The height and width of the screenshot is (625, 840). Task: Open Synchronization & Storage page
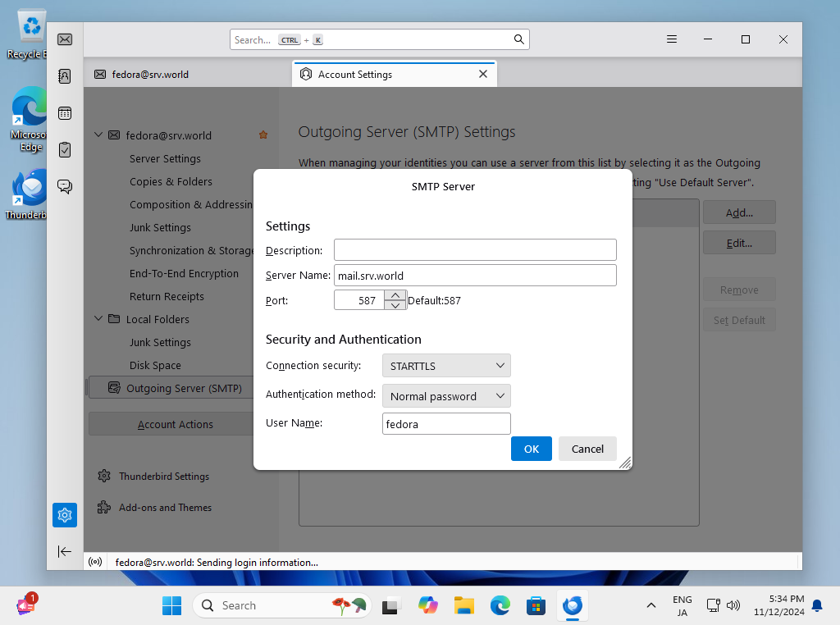coord(191,251)
